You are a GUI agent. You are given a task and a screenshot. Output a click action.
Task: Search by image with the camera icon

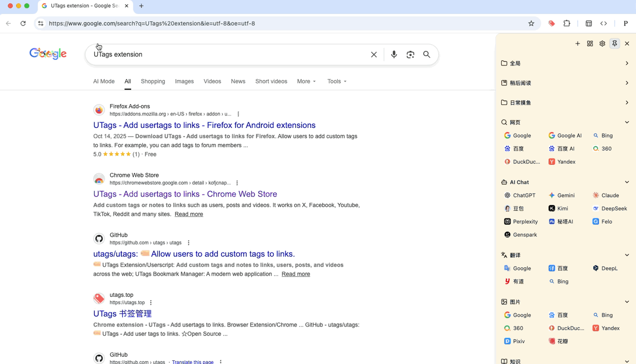pyautogui.click(x=411, y=55)
